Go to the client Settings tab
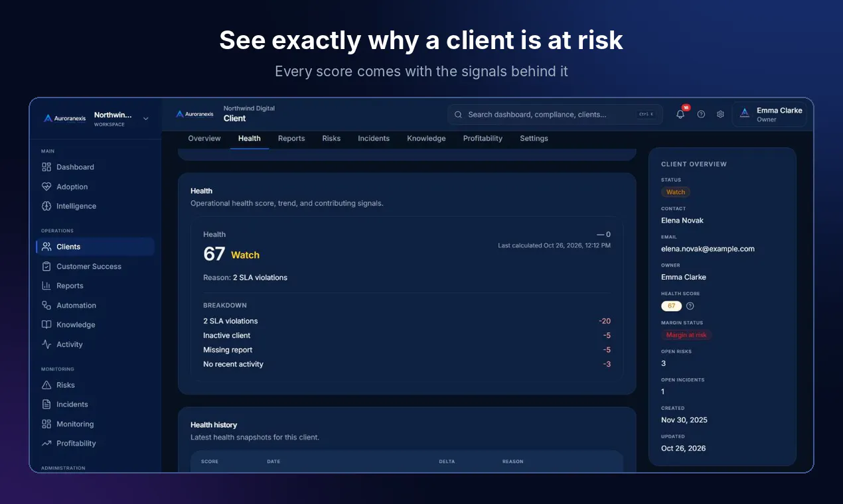The height and width of the screenshot is (504, 843). click(x=534, y=139)
